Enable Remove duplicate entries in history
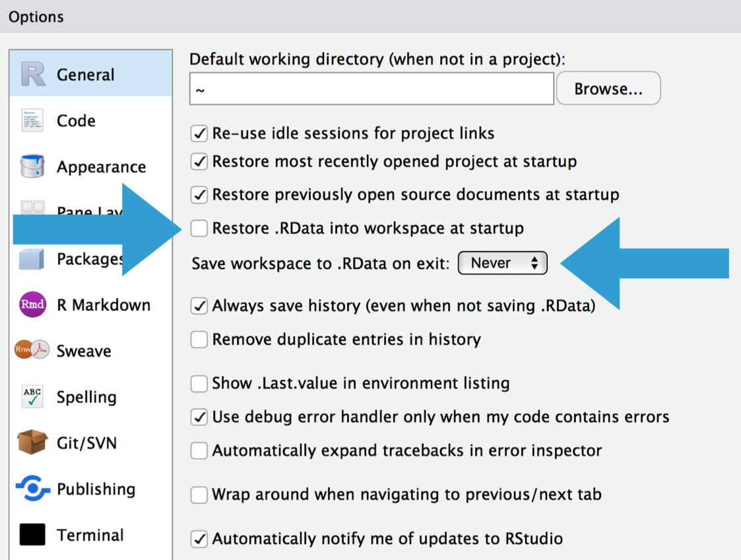Image resolution: width=741 pixels, height=560 pixels. pyautogui.click(x=199, y=339)
